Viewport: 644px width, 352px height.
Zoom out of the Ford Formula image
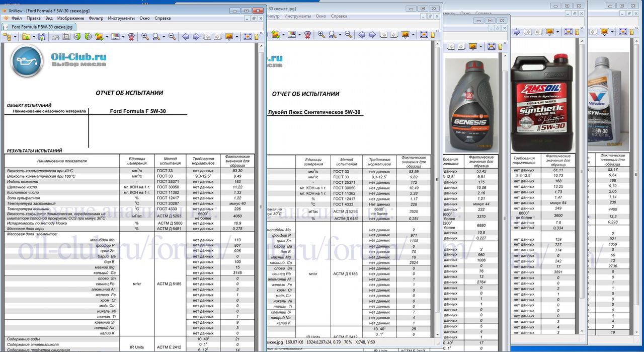pos(172,37)
